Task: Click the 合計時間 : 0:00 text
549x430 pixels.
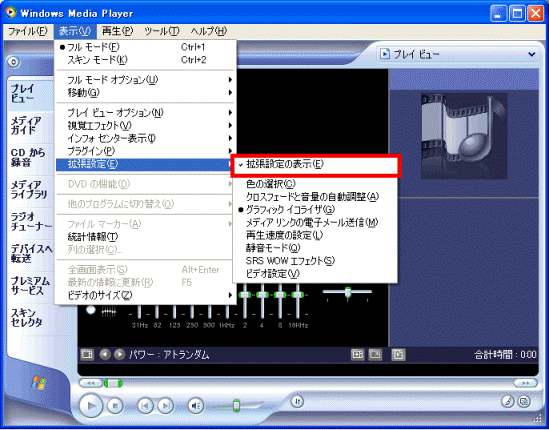Action: point(505,355)
